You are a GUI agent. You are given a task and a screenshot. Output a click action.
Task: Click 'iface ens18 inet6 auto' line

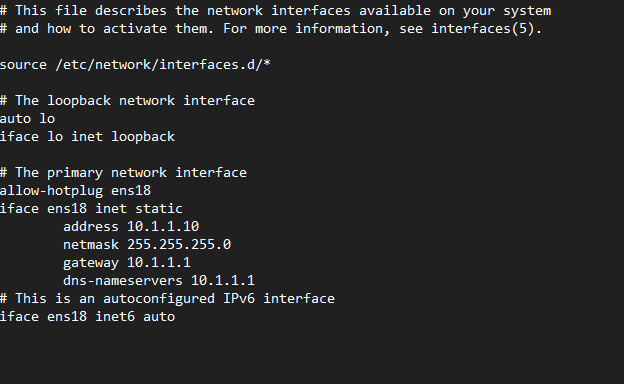[87, 316]
